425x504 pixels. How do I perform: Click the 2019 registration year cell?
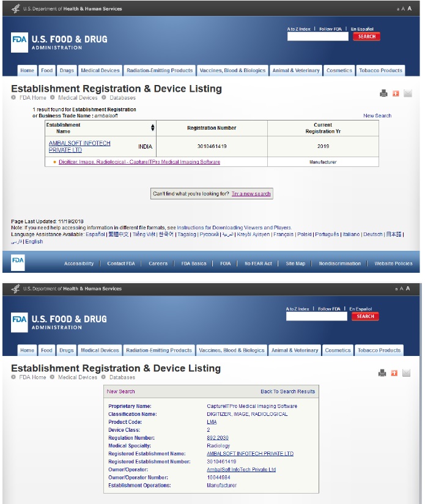click(323, 146)
